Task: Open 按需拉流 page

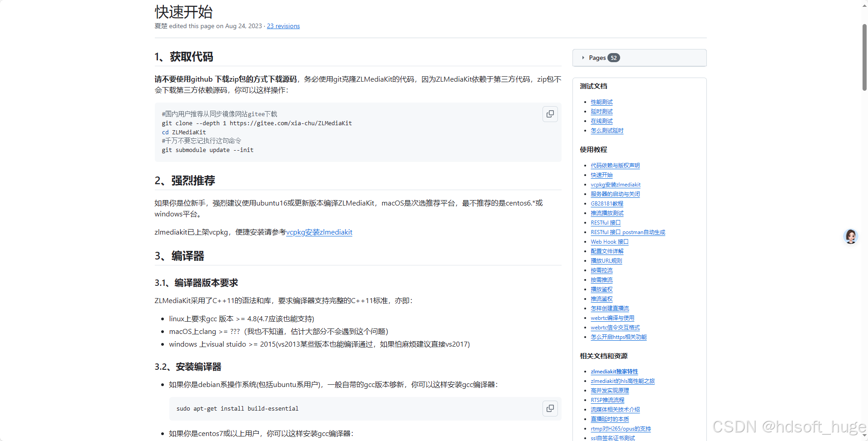Action: 602,270
